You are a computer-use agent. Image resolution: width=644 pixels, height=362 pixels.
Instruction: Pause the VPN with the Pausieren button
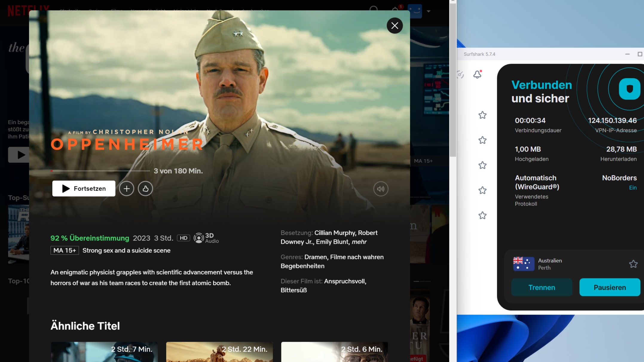[610, 287]
